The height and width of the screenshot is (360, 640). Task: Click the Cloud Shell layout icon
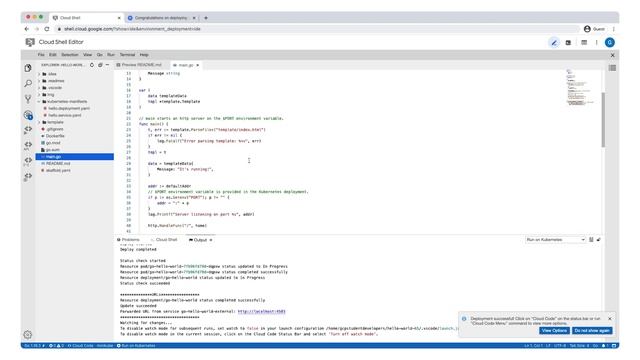(584, 42)
